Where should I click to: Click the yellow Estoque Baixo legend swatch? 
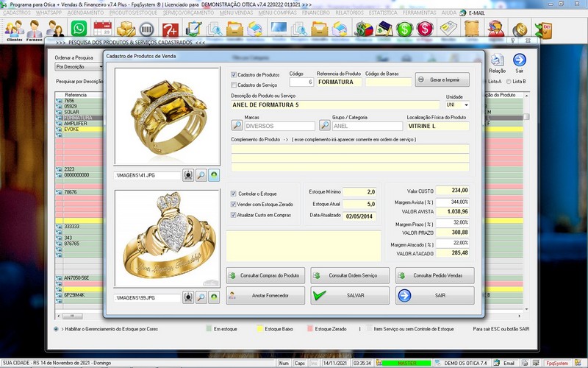(x=260, y=328)
